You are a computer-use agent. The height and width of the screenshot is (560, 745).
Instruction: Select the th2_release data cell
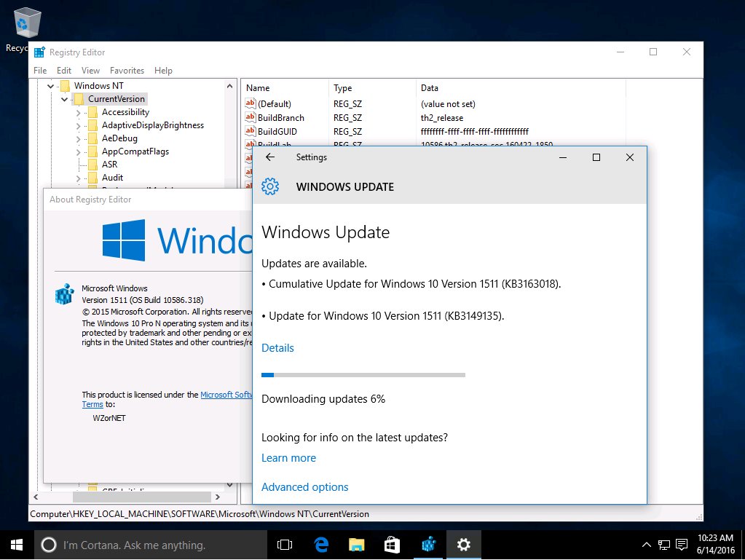[442, 118]
